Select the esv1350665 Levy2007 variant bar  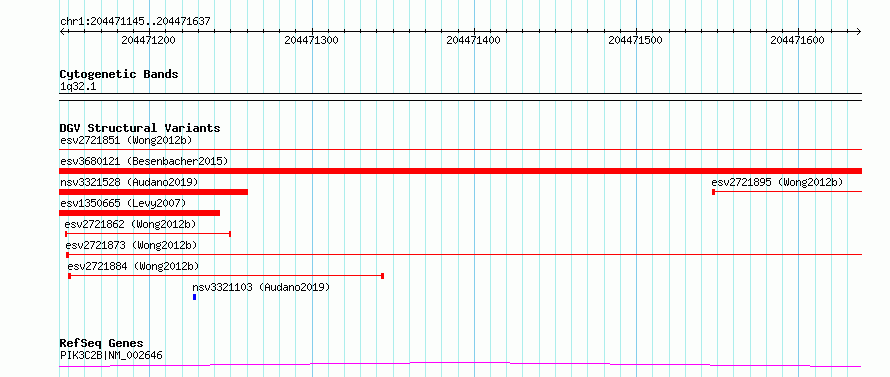coord(139,213)
